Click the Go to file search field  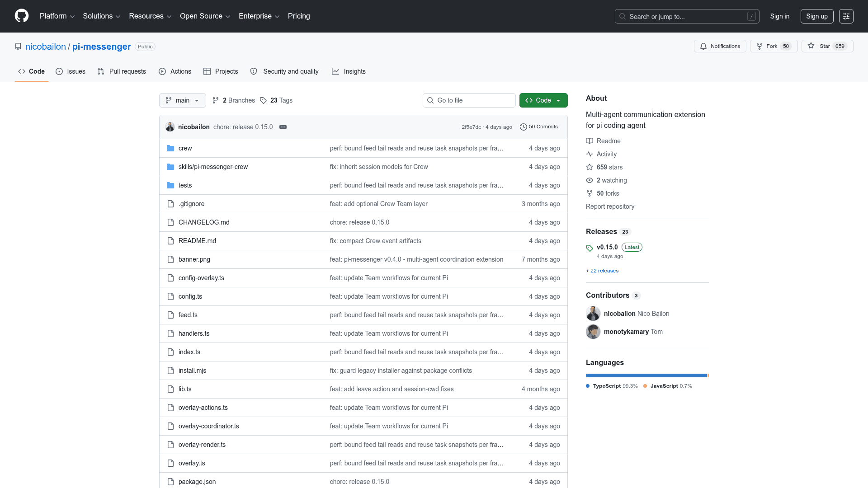(469, 100)
